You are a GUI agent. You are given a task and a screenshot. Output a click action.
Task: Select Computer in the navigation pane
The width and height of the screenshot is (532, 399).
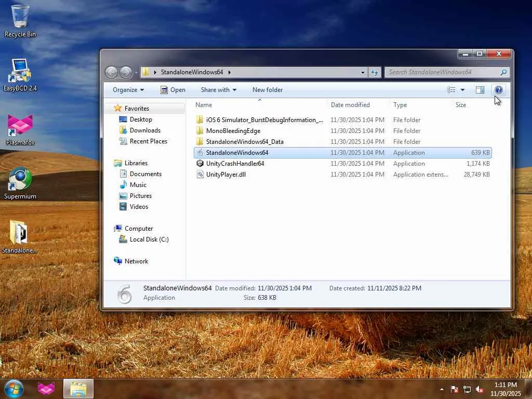pos(138,229)
